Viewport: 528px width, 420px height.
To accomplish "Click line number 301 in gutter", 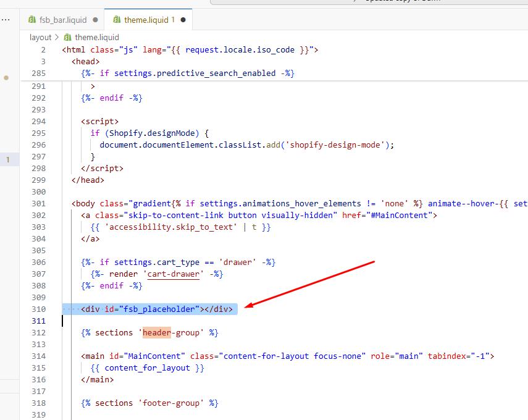I will point(39,203).
